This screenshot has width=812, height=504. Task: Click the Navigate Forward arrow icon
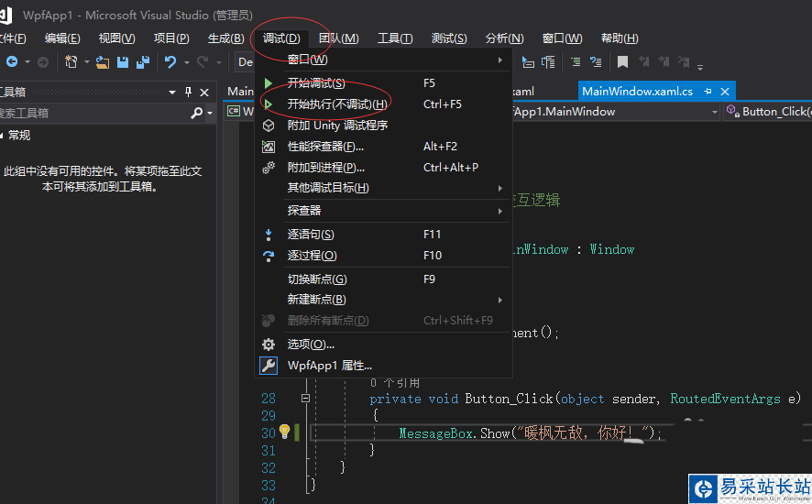click(43, 62)
